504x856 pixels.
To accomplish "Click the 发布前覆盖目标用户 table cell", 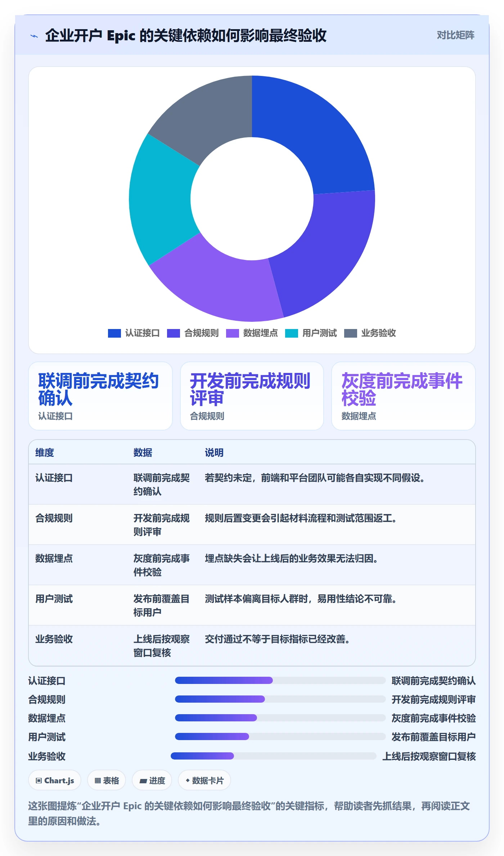I will click(x=162, y=605).
